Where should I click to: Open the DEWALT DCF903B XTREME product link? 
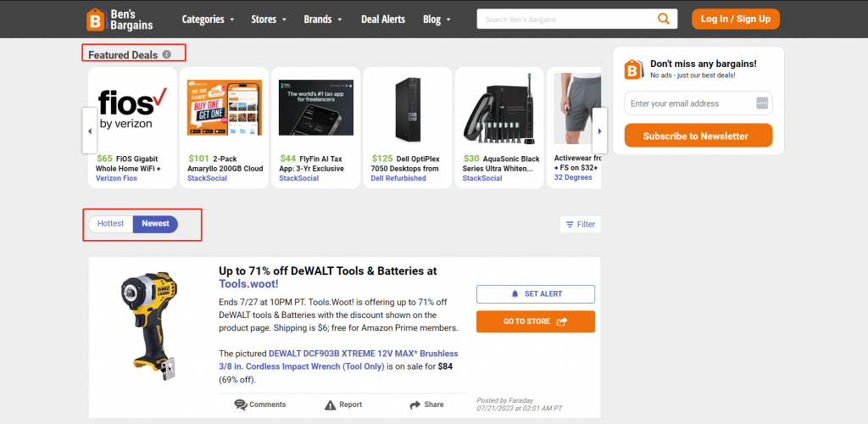click(x=338, y=360)
